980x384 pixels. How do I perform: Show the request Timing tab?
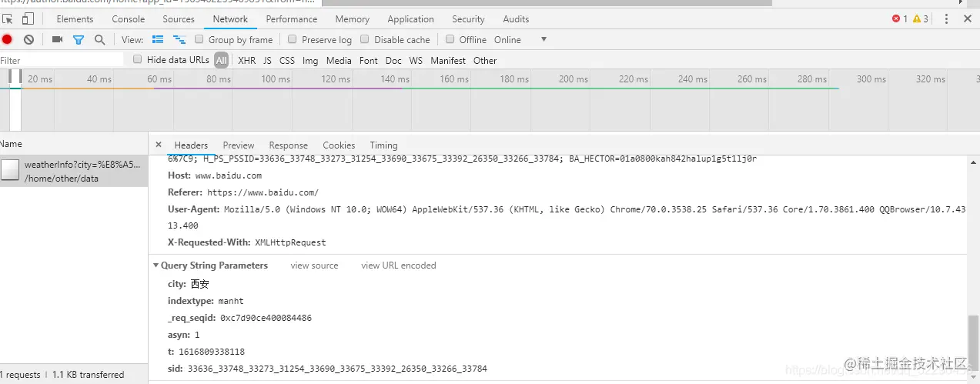[x=383, y=145]
